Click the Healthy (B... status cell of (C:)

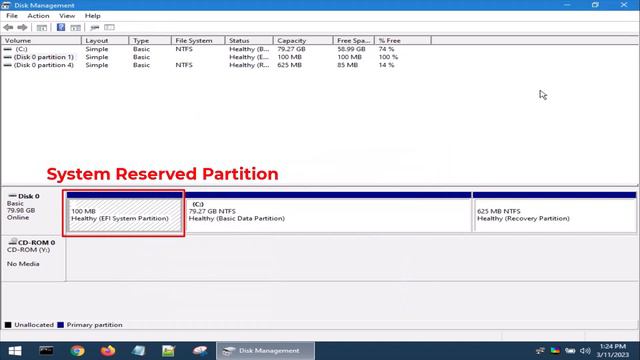coord(249,49)
